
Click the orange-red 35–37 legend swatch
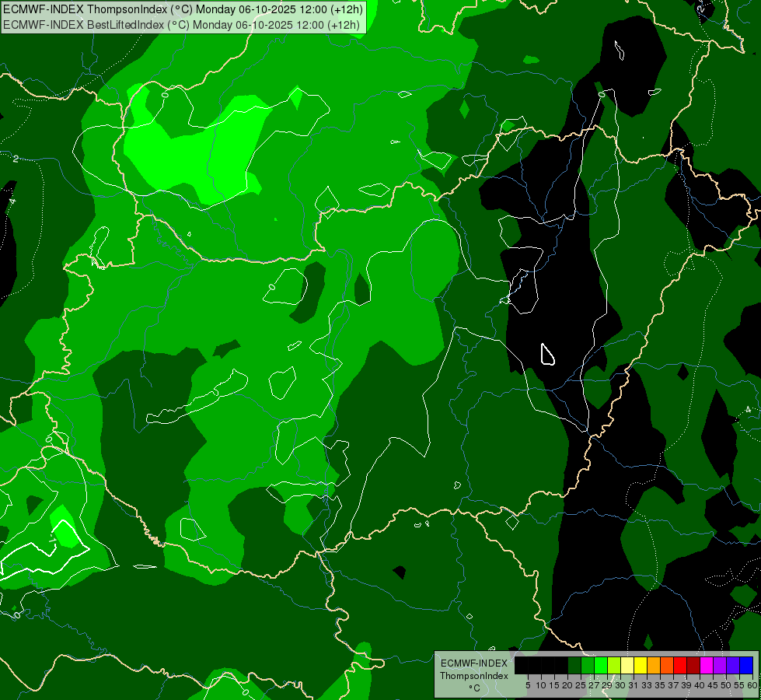point(667,665)
